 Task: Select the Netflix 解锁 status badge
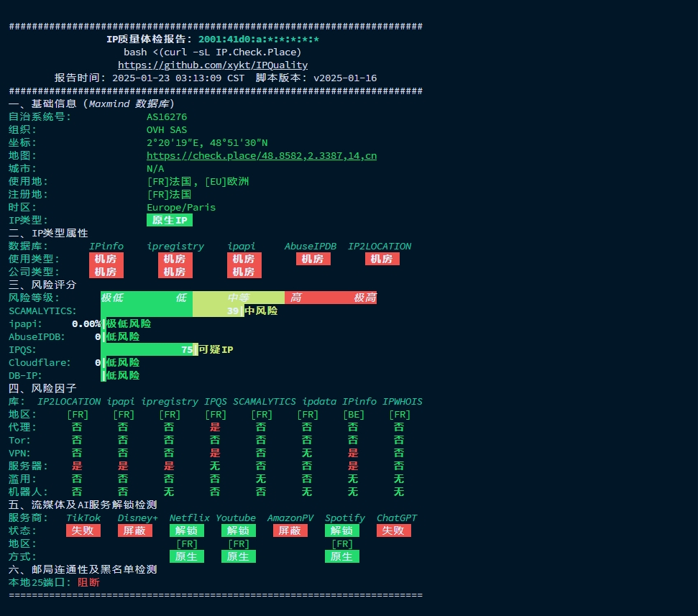187,530
